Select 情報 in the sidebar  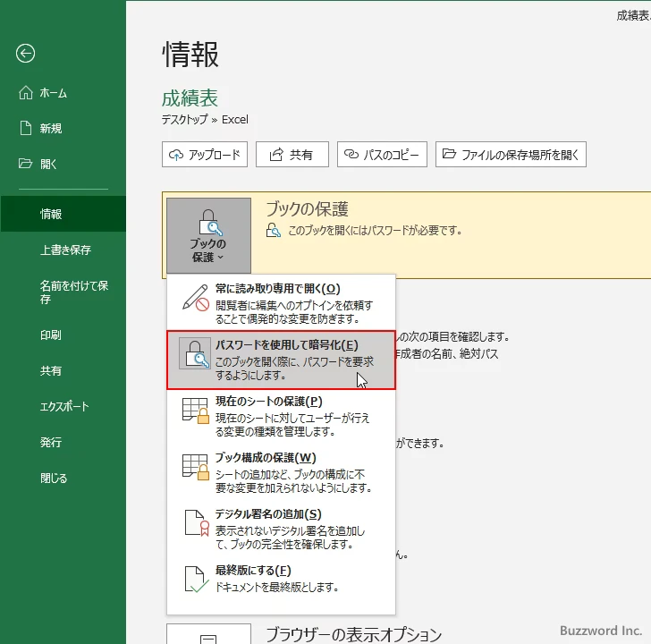pos(63,214)
